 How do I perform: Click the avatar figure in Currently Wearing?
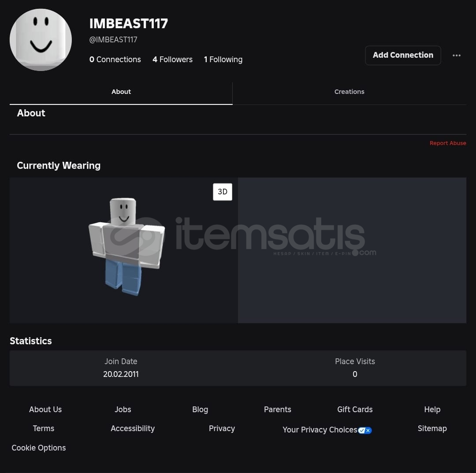(126, 246)
